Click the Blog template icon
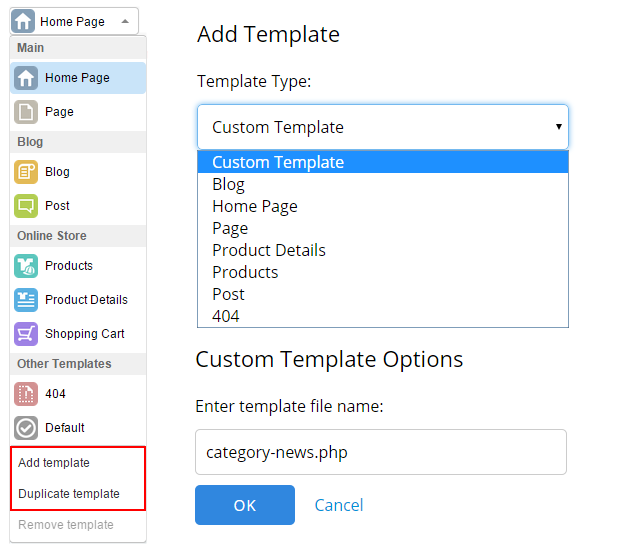Image resolution: width=637 pixels, height=549 pixels. [27, 172]
